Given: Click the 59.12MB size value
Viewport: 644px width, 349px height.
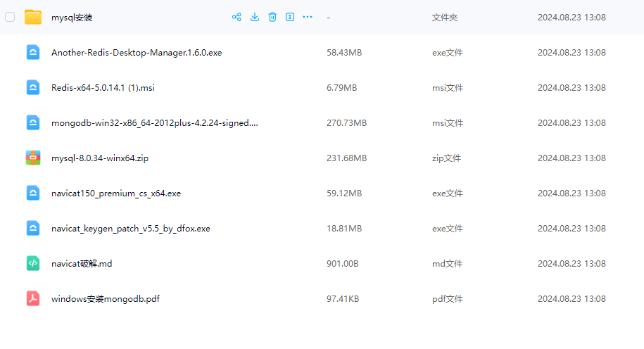Looking at the screenshot, I should click(x=344, y=193).
